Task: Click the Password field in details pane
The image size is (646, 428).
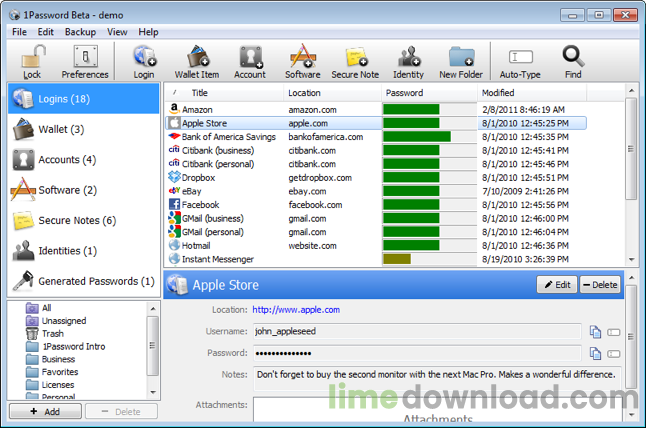Action: 416,354
